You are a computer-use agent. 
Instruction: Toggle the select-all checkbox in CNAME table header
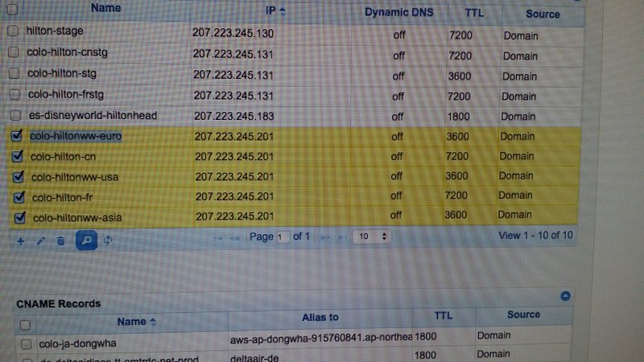click(24, 324)
